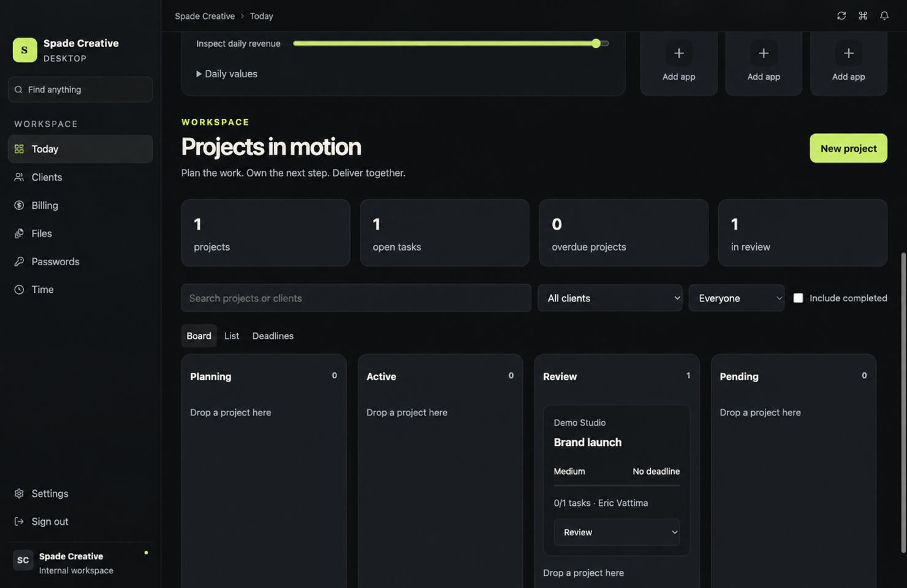Click the No deadline label

[x=656, y=471]
